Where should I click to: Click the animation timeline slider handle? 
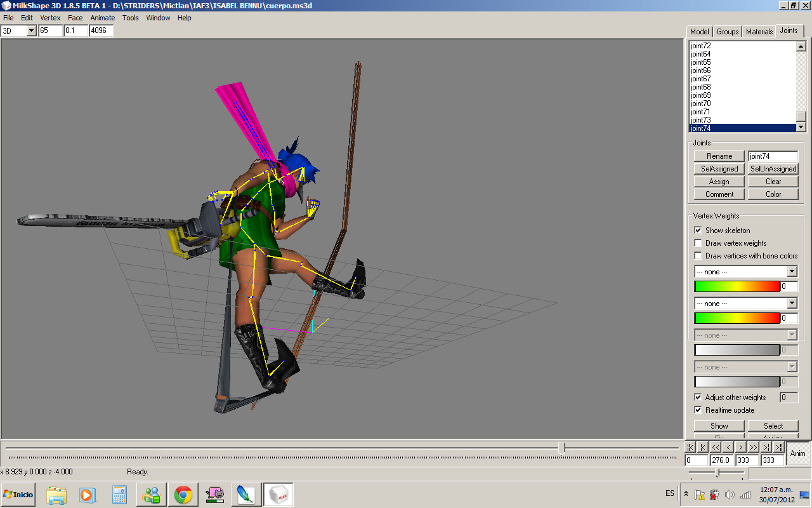click(562, 448)
